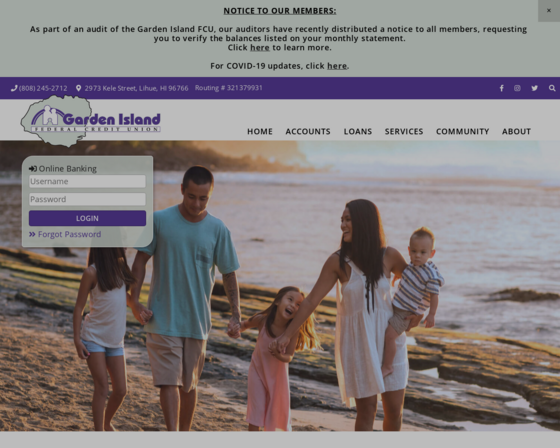This screenshot has width=560, height=448.
Task: Open the Twitter bird icon
Action: [534, 88]
